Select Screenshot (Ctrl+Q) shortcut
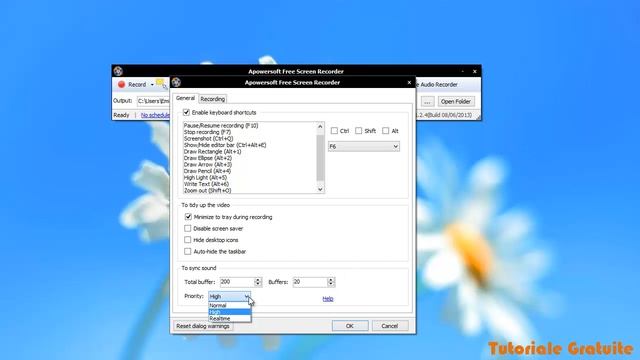 pos(208,139)
